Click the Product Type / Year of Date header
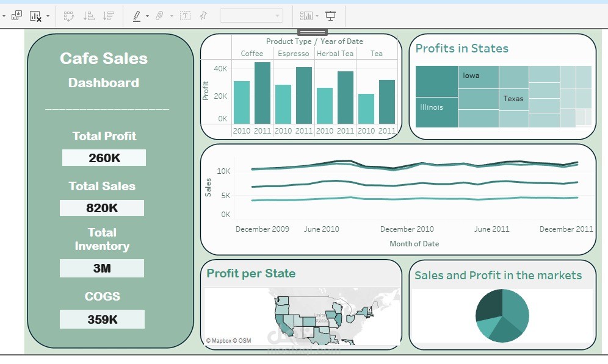The width and height of the screenshot is (608, 364). click(x=314, y=41)
